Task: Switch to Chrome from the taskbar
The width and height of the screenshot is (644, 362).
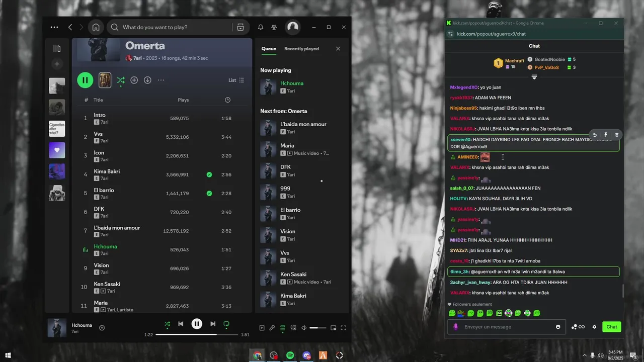Action: [x=258, y=355]
